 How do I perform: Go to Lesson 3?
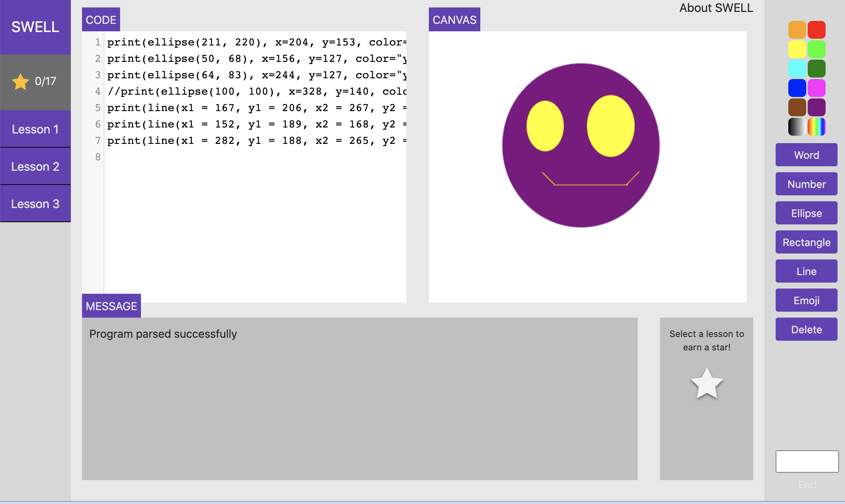click(x=35, y=204)
